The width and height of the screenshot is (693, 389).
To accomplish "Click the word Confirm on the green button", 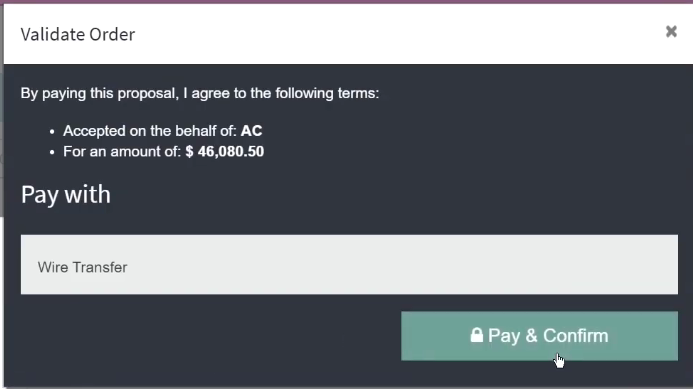I will pyautogui.click(x=575, y=336).
